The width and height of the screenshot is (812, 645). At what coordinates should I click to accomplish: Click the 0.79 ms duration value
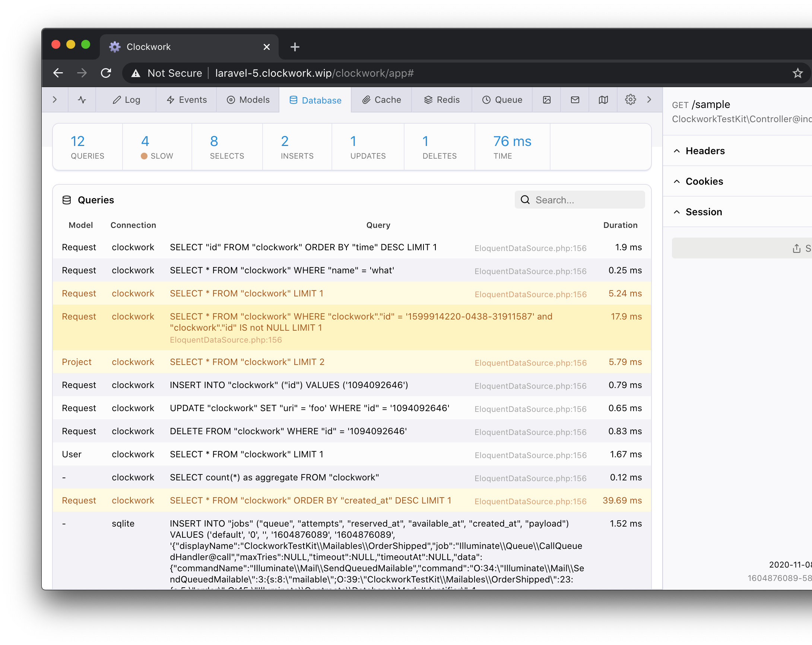625,384
